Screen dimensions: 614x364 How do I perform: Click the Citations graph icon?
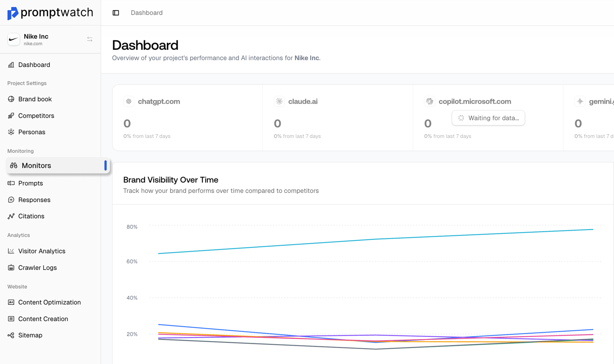coord(11,216)
